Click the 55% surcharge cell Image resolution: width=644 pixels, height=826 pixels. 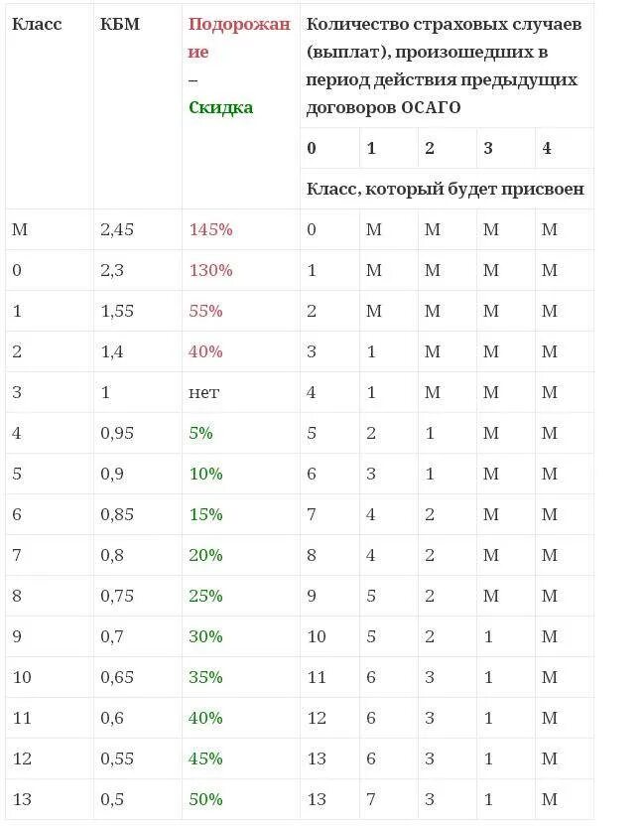205,311
